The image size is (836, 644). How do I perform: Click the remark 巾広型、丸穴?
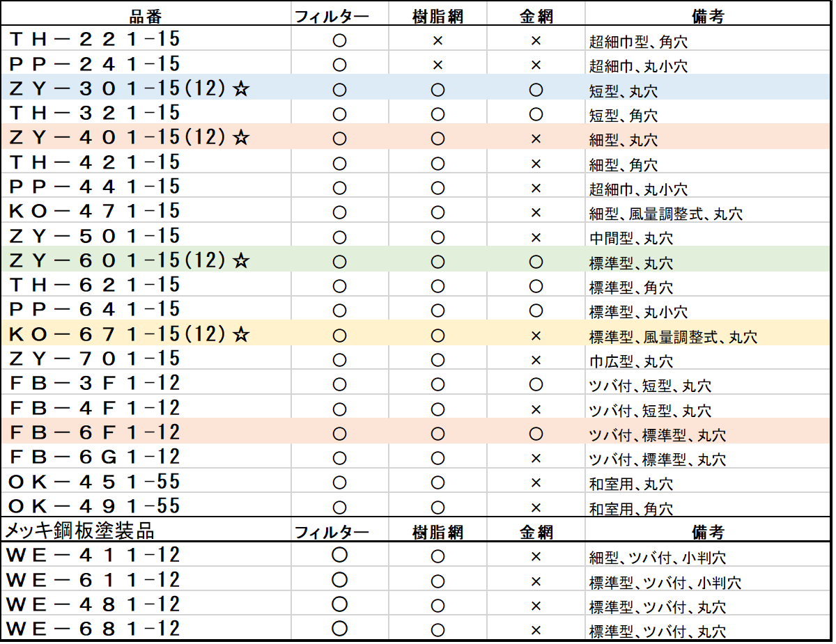(631, 361)
